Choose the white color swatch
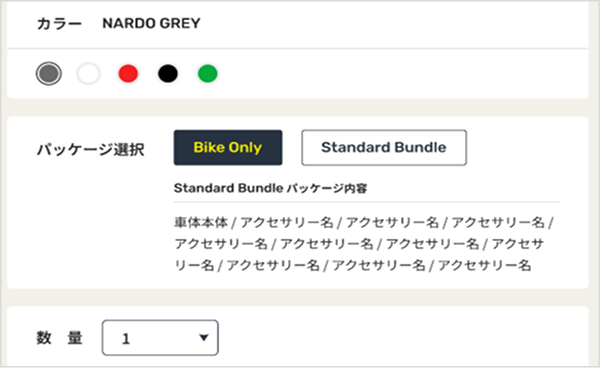600x368 pixels. (88, 73)
